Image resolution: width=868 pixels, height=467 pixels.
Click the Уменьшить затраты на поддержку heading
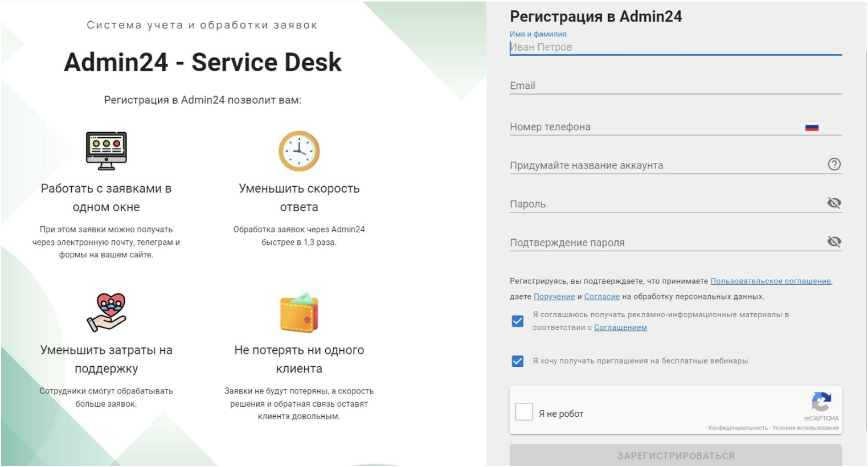(107, 359)
